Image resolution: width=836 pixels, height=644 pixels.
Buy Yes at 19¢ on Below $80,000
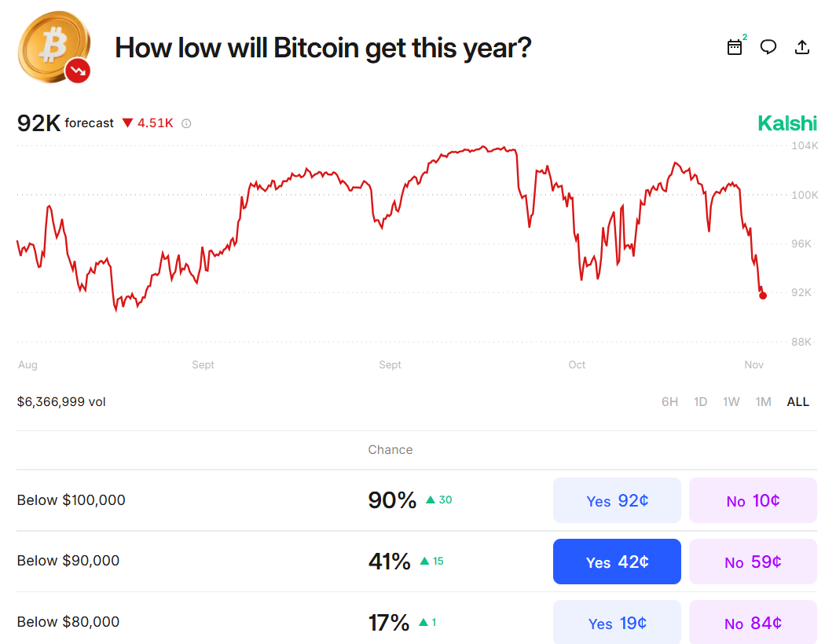pos(617,623)
